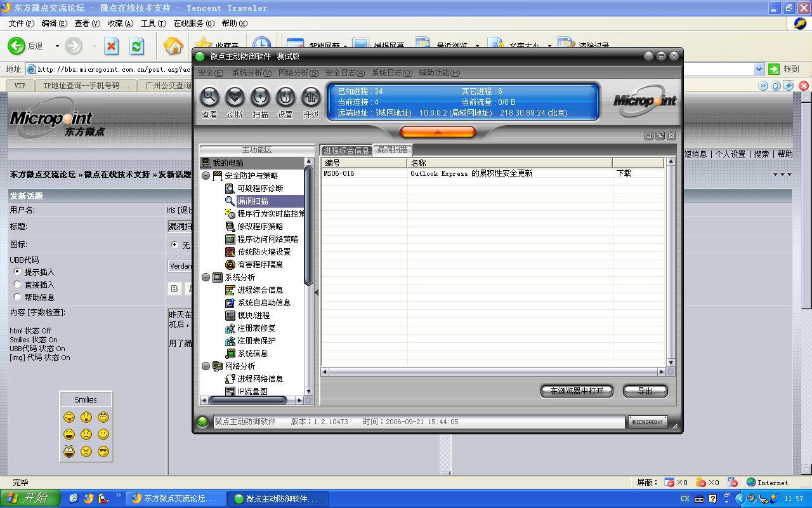Collapse the left function pane via the splitter arrow

tap(317, 292)
